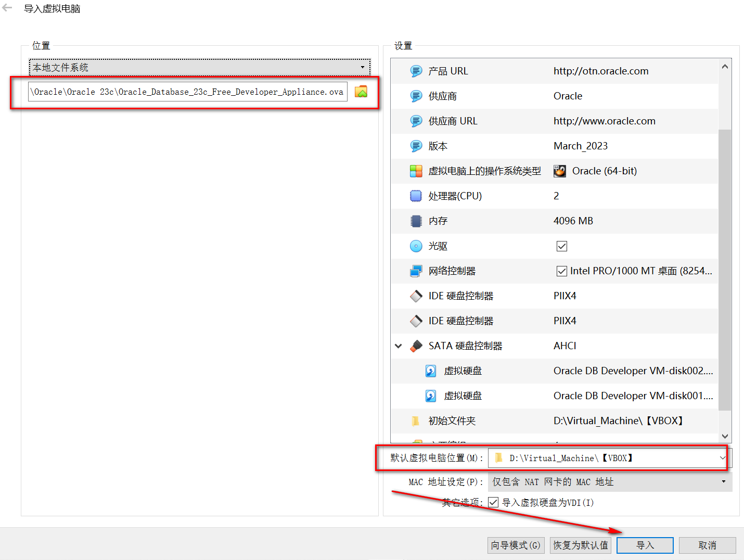Click the 供应商 Oracle row icon
The width and height of the screenshot is (744, 560).
(416, 96)
